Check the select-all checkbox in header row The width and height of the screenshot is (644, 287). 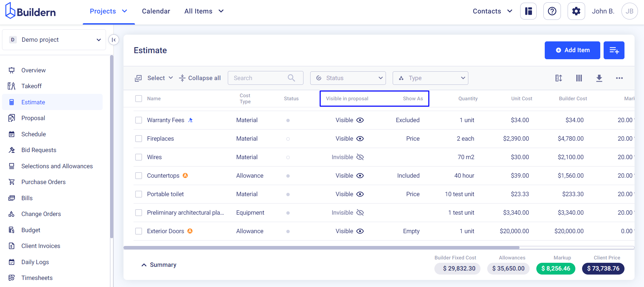(139, 99)
